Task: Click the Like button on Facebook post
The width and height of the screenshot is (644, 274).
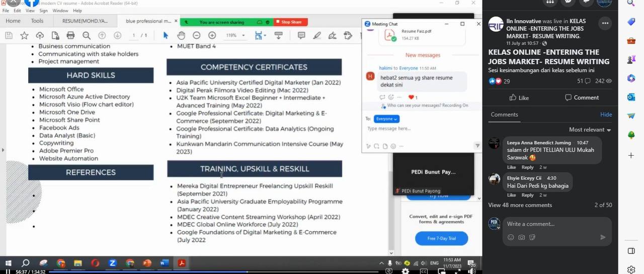Action: pos(519,98)
